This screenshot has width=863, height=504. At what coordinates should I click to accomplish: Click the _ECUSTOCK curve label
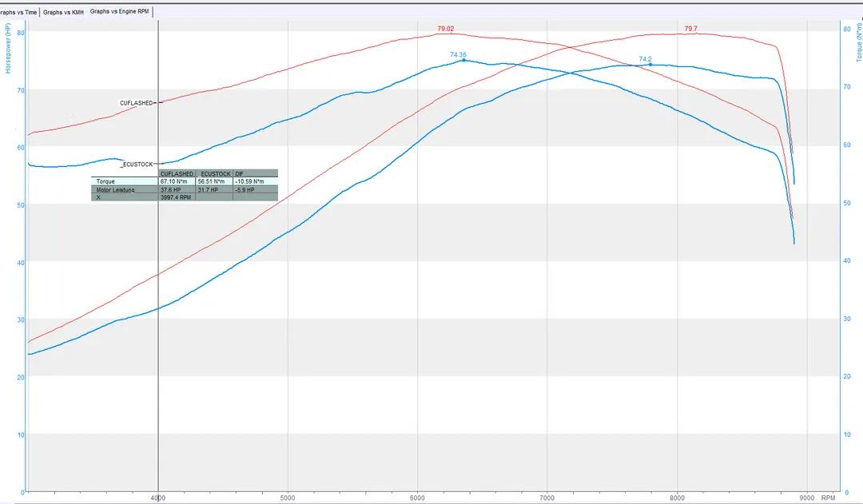[137, 165]
